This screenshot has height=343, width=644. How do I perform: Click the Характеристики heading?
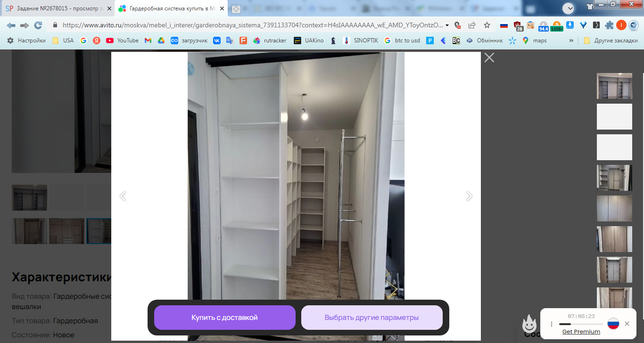tap(62, 277)
